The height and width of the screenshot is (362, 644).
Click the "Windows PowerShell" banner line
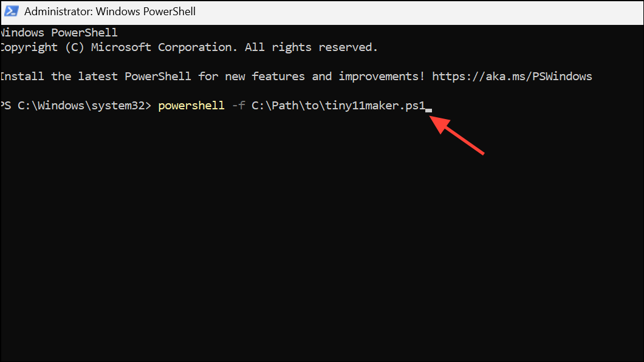click(x=59, y=32)
